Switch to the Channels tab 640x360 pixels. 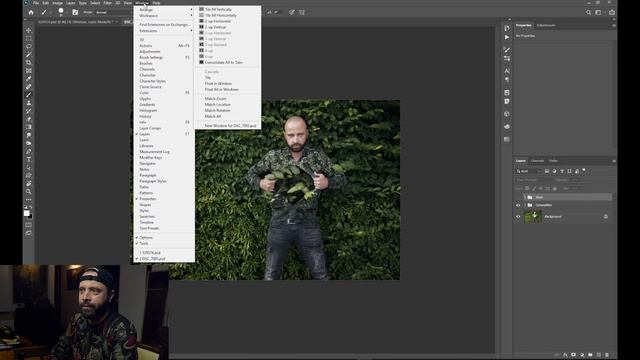[x=537, y=161]
